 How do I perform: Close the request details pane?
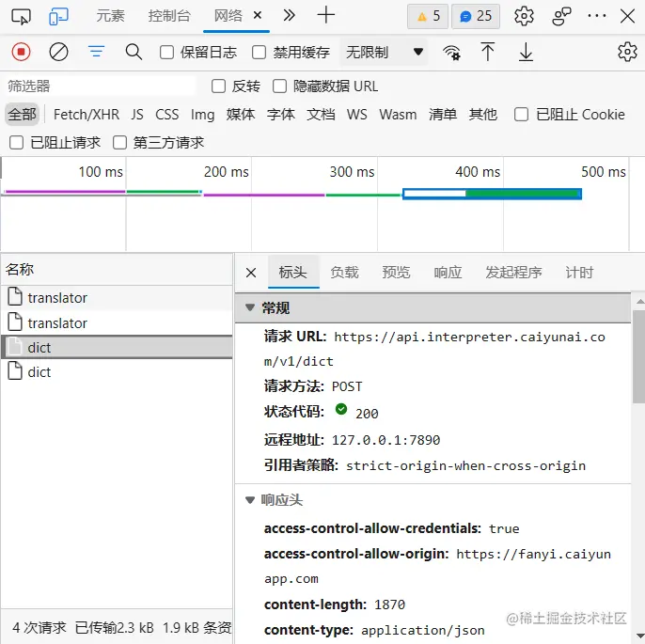click(x=251, y=273)
